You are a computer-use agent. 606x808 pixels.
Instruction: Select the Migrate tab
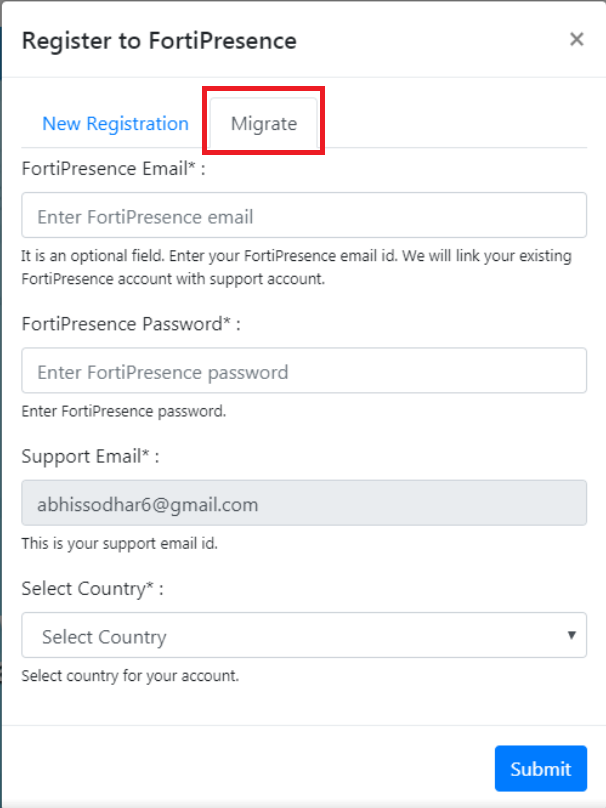[x=264, y=124]
